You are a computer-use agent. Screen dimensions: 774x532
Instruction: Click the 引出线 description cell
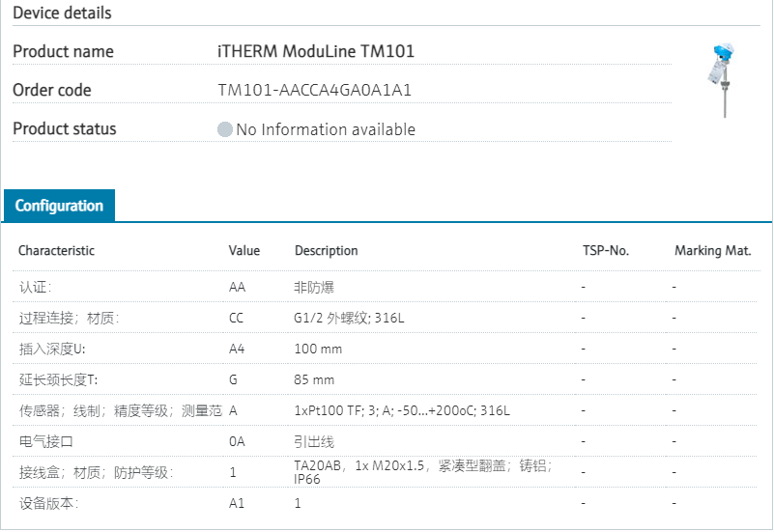point(314,441)
